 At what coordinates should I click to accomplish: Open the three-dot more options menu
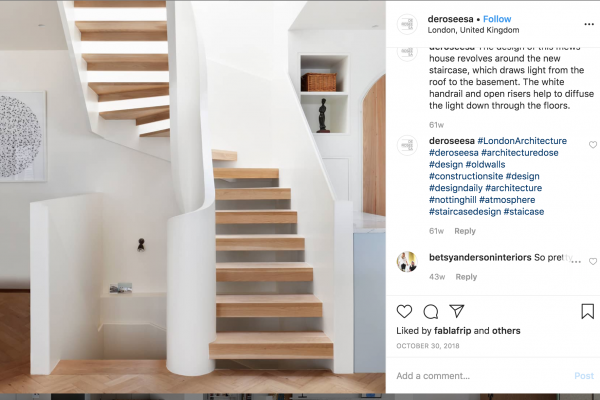(x=589, y=24)
